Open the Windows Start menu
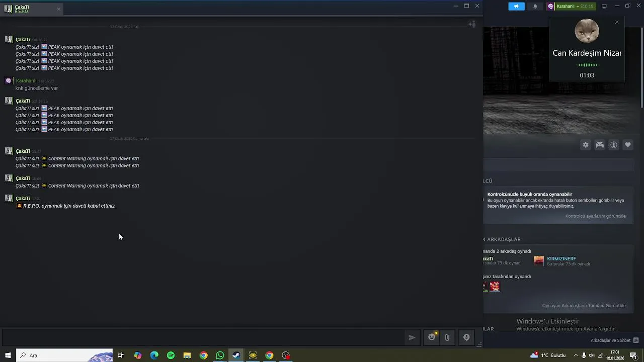Image resolution: width=644 pixels, height=362 pixels. tap(8, 355)
